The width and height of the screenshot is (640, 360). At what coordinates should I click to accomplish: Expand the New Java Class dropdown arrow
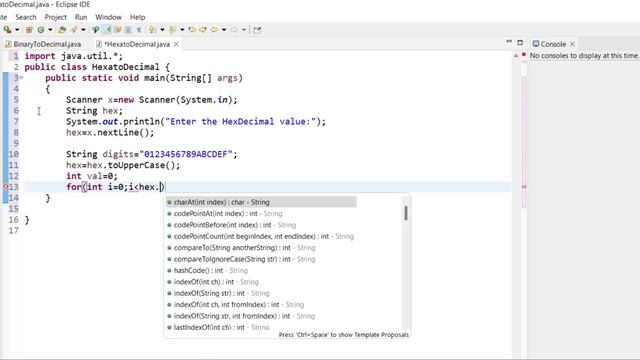(50, 30)
